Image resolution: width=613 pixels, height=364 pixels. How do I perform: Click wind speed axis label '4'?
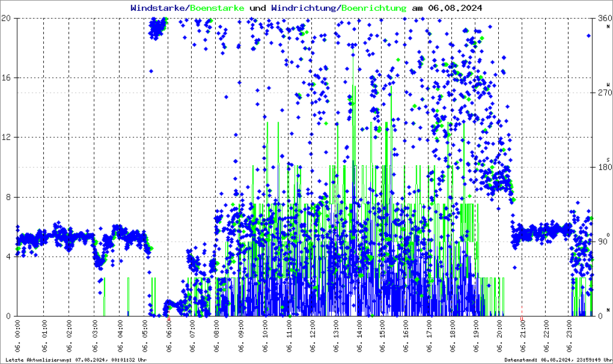click(8, 256)
